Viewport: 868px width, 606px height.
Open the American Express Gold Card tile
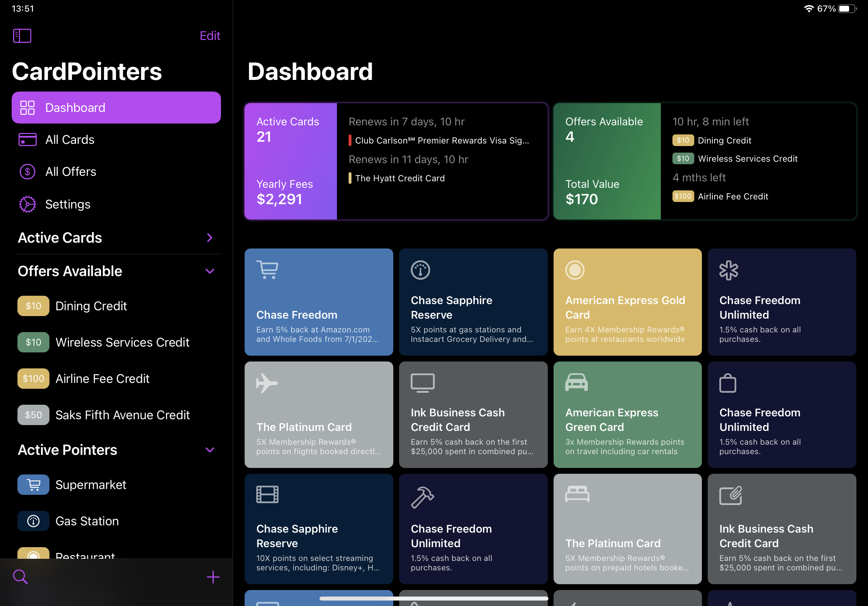[x=627, y=302]
